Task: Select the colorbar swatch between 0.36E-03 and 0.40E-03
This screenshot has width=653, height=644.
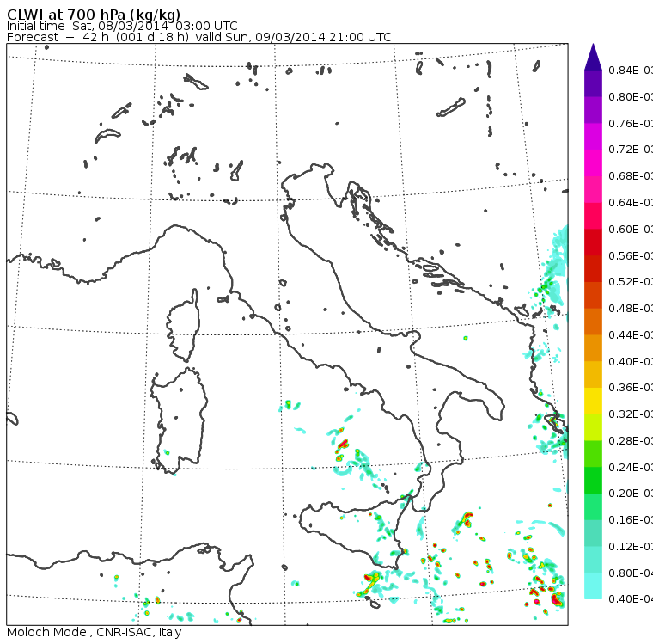Action: pyautogui.click(x=593, y=375)
